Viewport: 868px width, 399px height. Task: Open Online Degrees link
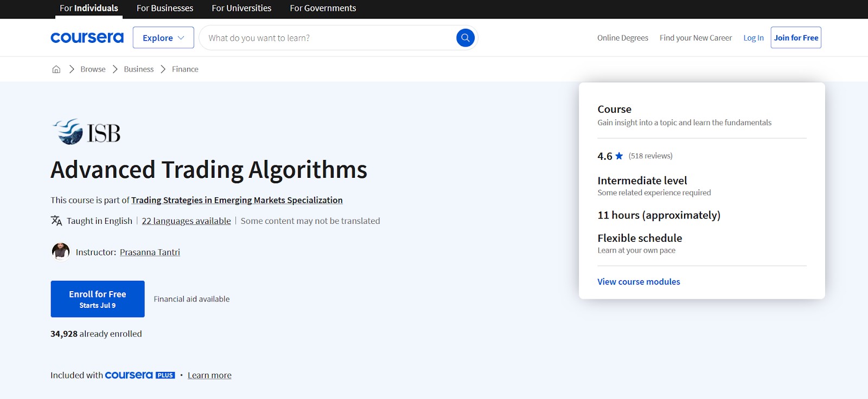(623, 38)
